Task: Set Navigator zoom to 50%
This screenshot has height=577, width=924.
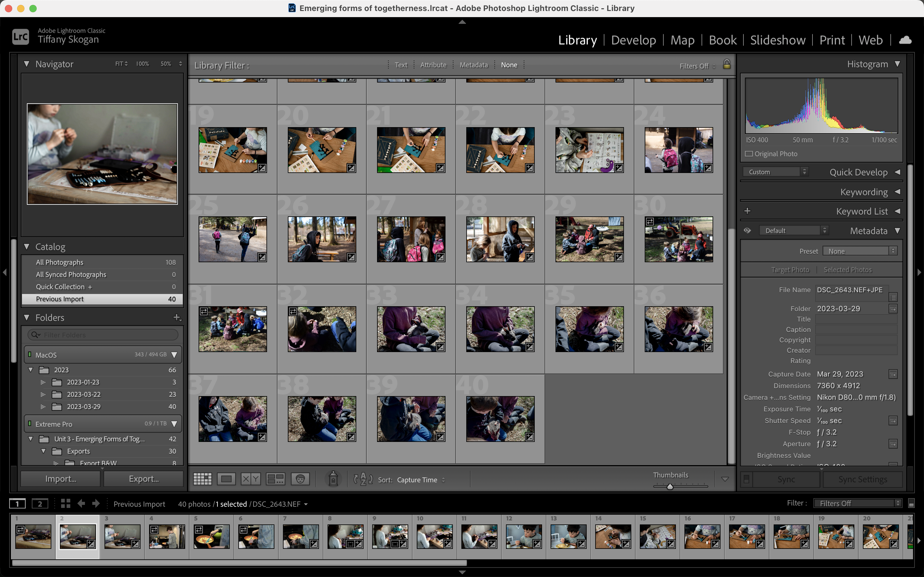Action: tap(166, 64)
